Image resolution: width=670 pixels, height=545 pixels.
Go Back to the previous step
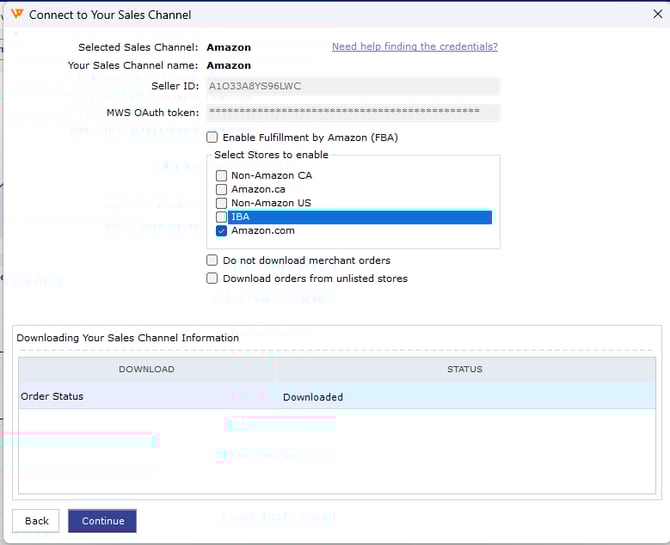37,521
